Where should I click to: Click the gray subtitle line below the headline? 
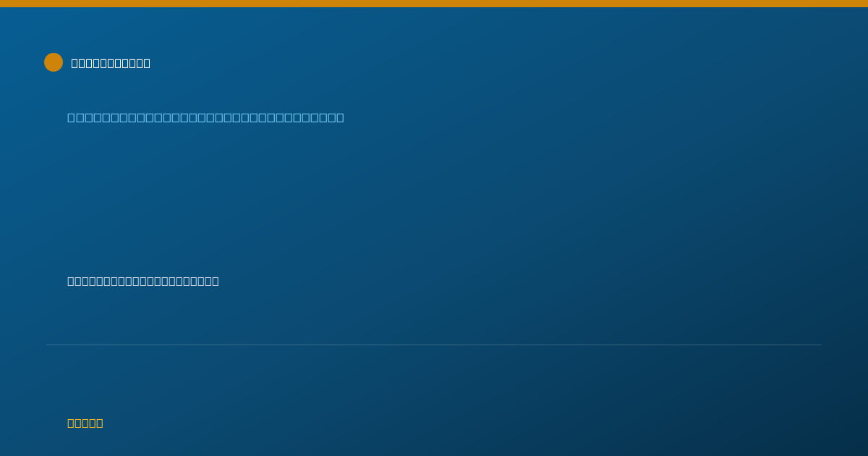point(143,281)
